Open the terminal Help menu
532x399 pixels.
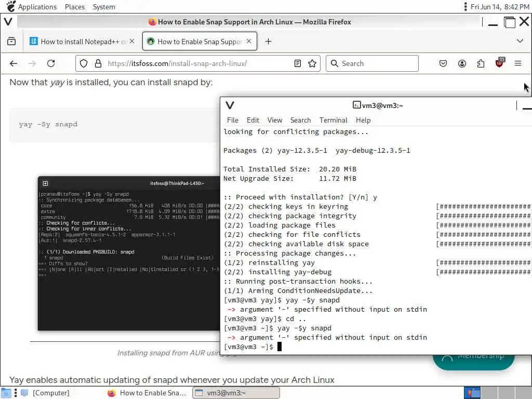363,120
